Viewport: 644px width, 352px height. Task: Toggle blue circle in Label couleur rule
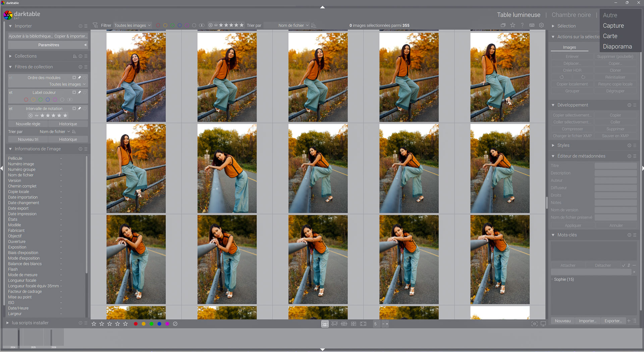(x=48, y=100)
